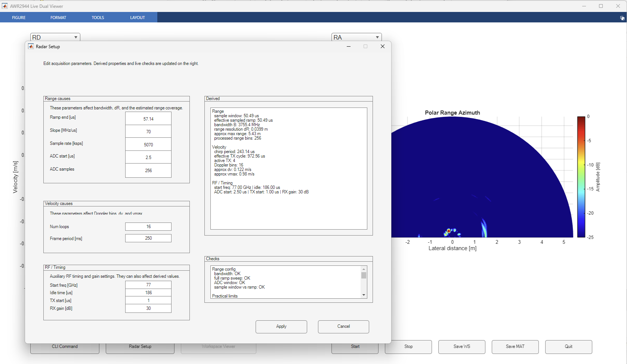Quit the AWR2944 Live Dual Viewer
Screen dimensions: 627x364
569,347
